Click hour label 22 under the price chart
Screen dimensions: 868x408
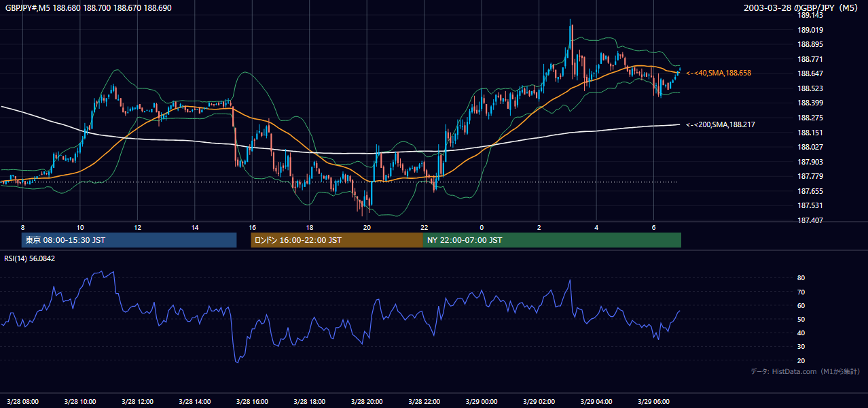click(x=424, y=227)
